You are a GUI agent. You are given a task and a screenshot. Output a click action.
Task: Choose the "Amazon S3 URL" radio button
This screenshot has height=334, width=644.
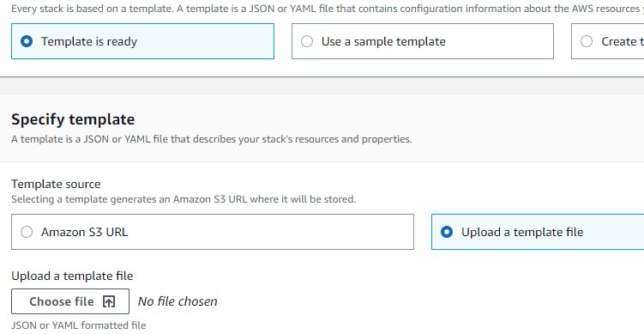pos(27,232)
